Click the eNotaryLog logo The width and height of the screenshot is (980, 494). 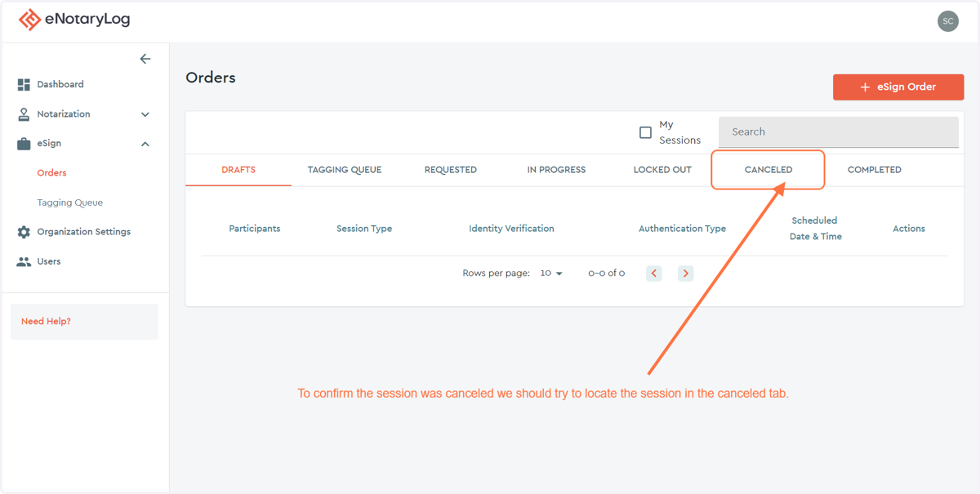point(74,19)
